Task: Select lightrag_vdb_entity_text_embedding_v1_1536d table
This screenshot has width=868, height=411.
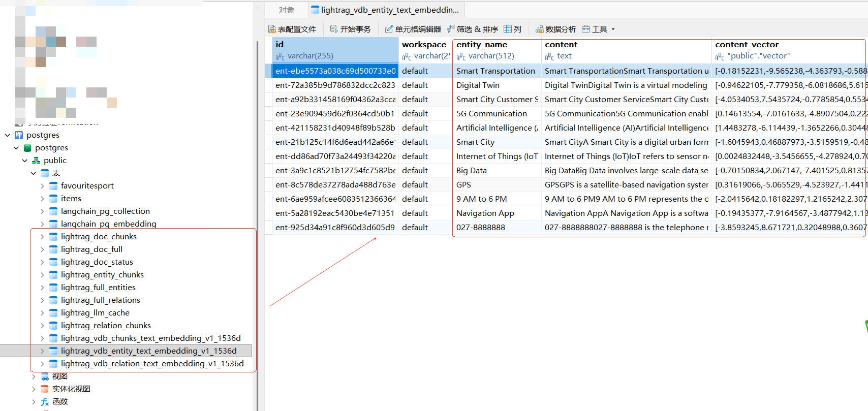Action: 149,351
